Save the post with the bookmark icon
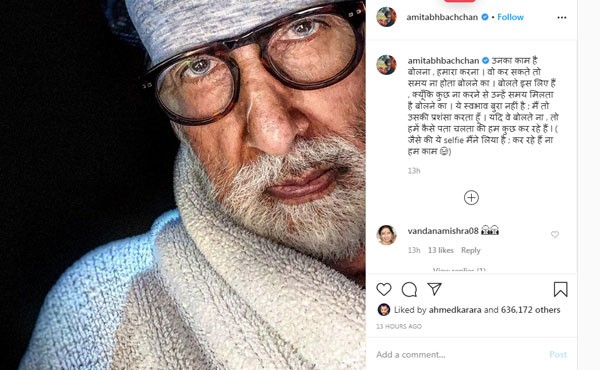 click(561, 289)
